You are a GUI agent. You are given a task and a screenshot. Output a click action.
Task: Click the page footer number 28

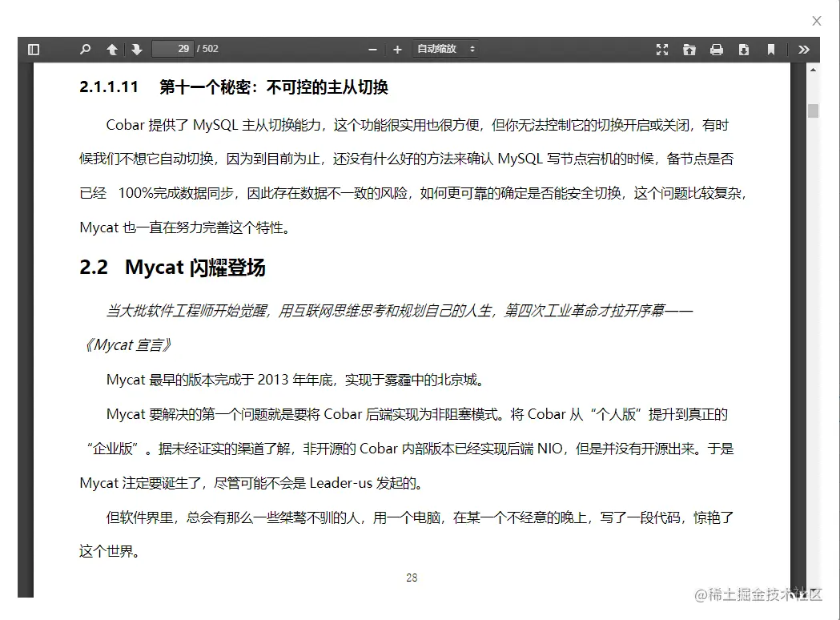(411, 578)
